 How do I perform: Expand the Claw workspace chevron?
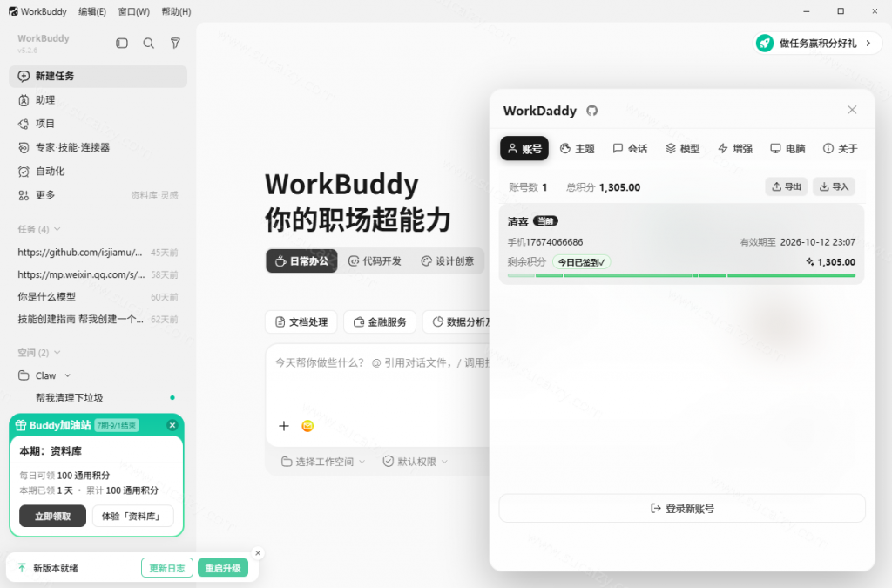(68, 375)
